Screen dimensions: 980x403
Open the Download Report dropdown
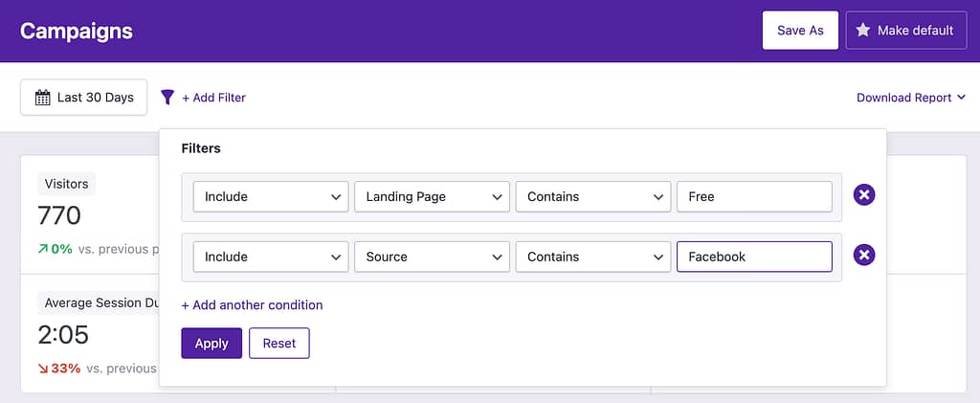pyautogui.click(x=910, y=98)
